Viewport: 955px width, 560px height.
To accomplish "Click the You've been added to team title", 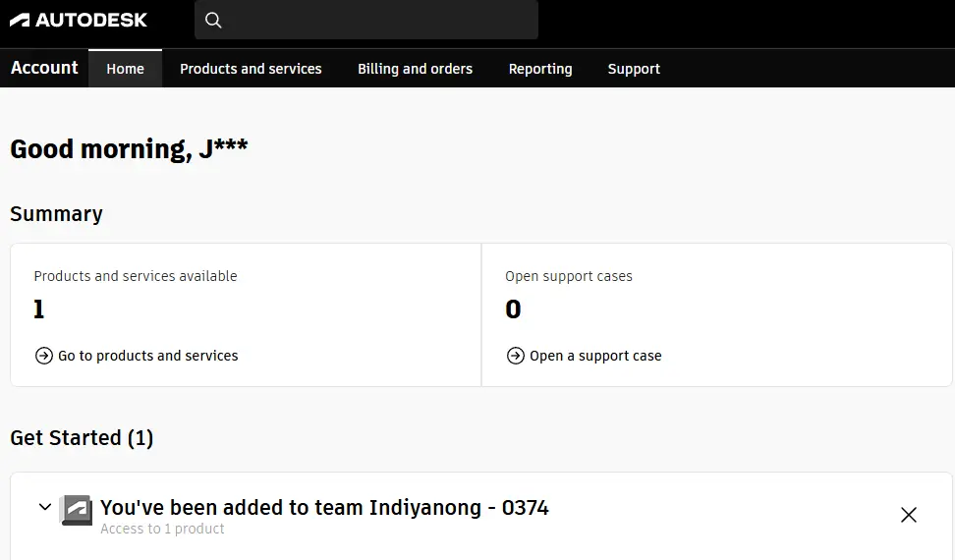I will pyautogui.click(x=324, y=507).
